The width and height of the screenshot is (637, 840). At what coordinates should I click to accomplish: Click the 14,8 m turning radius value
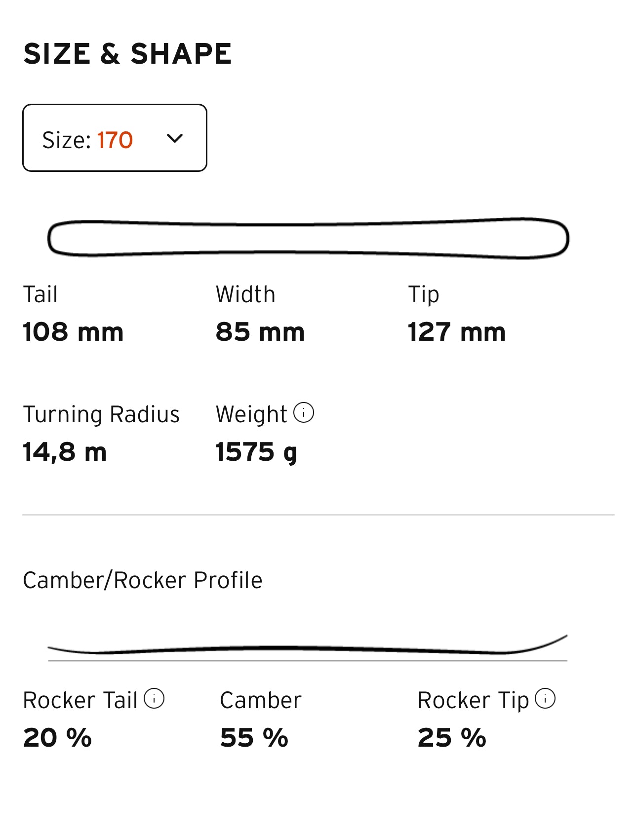pos(65,452)
